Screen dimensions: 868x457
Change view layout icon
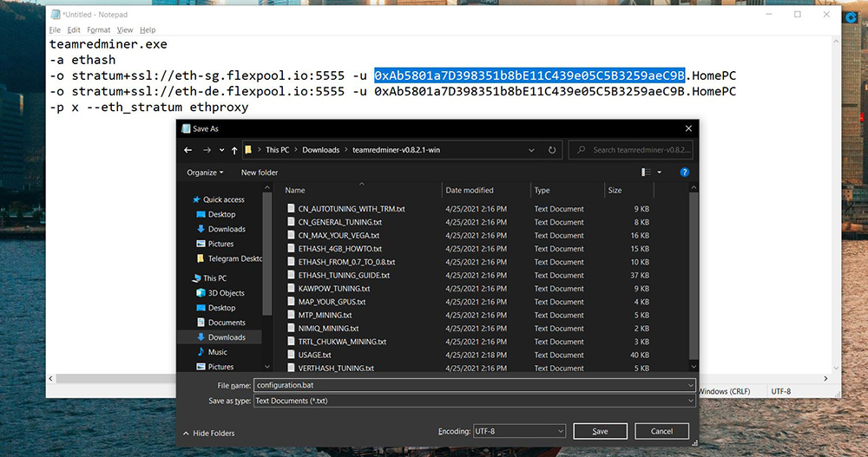point(646,173)
